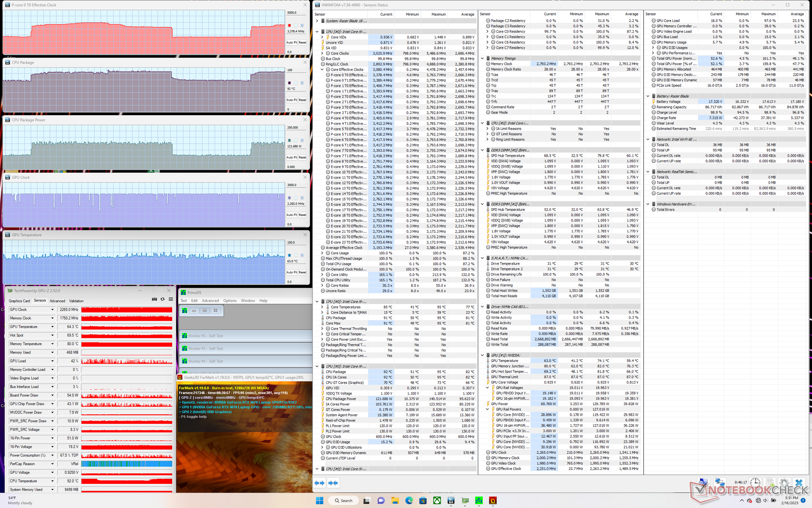Viewport: 812px width, 508px height.
Task: Expand Core Clocks tree row
Action: [322, 53]
